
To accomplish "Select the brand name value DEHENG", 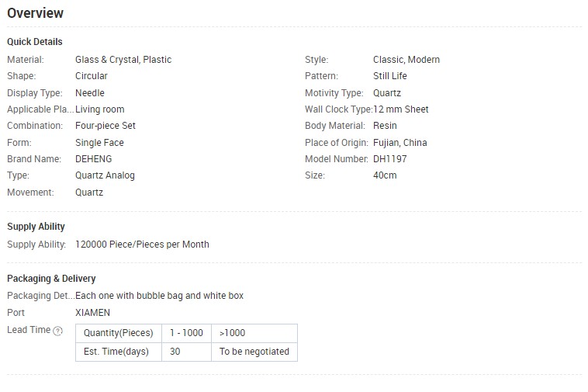I will pos(93,159).
